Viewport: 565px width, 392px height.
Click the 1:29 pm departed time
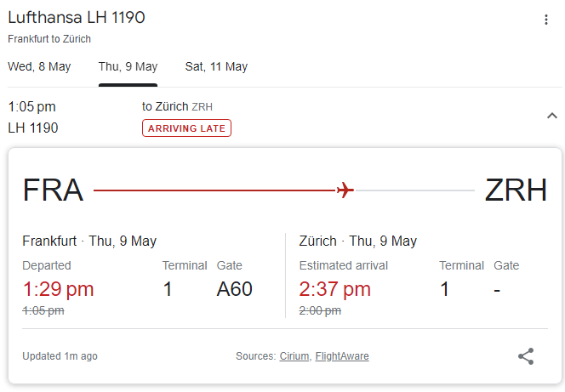pos(58,289)
